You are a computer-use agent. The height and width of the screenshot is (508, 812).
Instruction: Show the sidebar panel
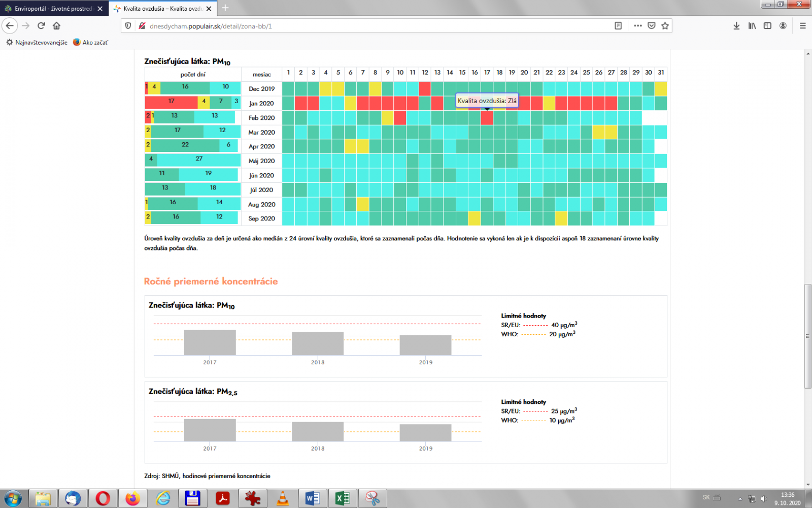tap(767, 26)
